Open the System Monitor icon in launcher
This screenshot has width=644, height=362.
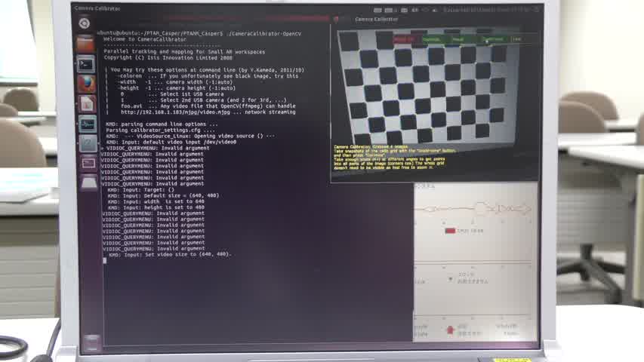tap(88, 124)
